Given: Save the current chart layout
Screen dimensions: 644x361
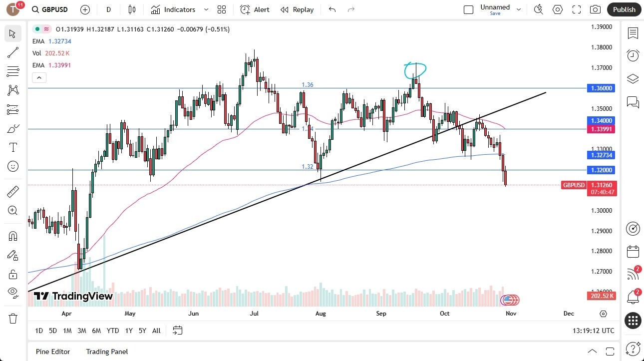Looking at the screenshot, I should pyautogui.click(x=495, y=13).
